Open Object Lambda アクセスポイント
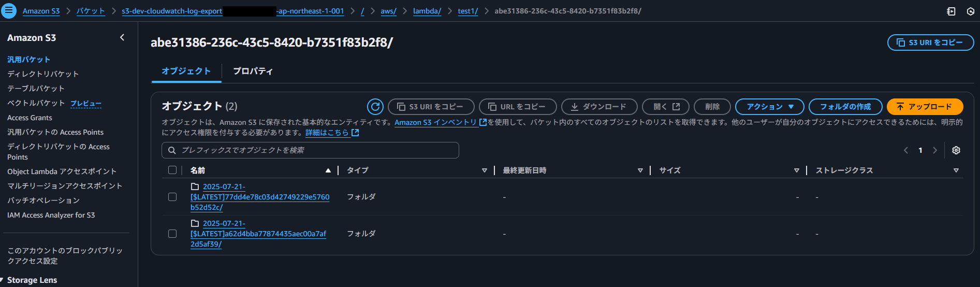The width and height of the screenshot is (980, 287). 62,171
